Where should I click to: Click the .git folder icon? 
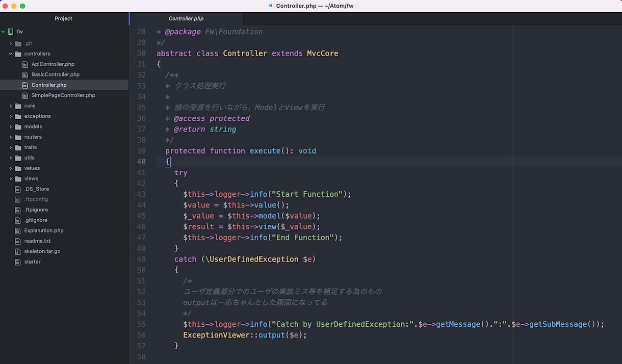tap(18, 43)
